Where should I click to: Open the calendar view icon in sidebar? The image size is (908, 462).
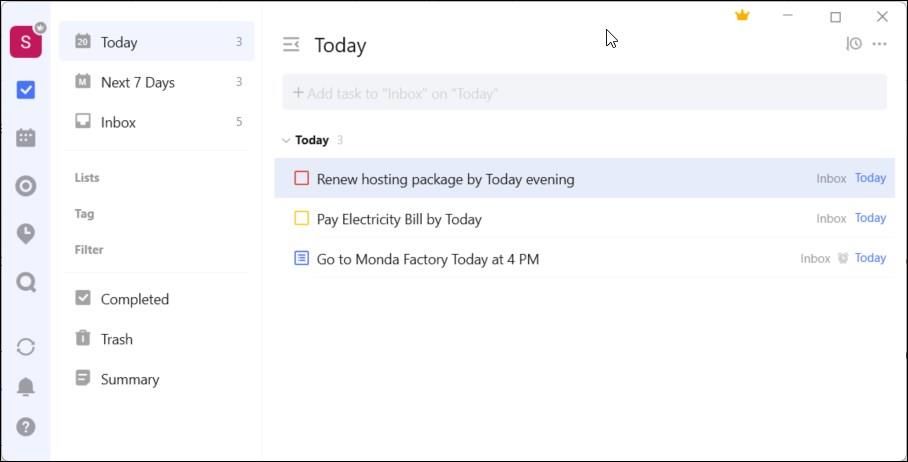pyautogui.click(x=26, y=138)
